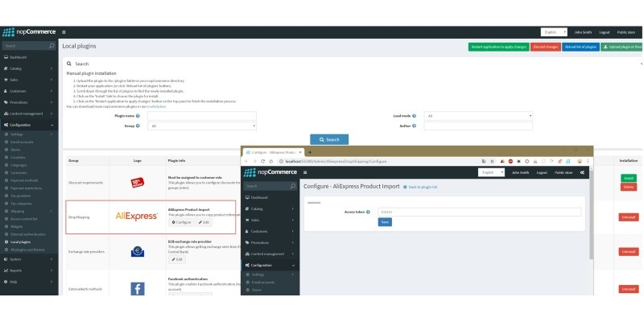The image size is (644, 322).
Task: Click Public store in Configure window
Action: tap(563, 172)
